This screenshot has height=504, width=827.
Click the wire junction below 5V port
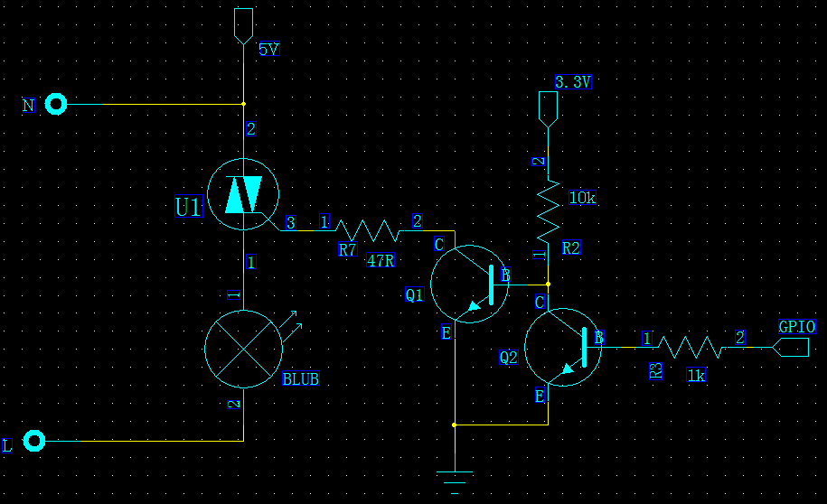244,104
